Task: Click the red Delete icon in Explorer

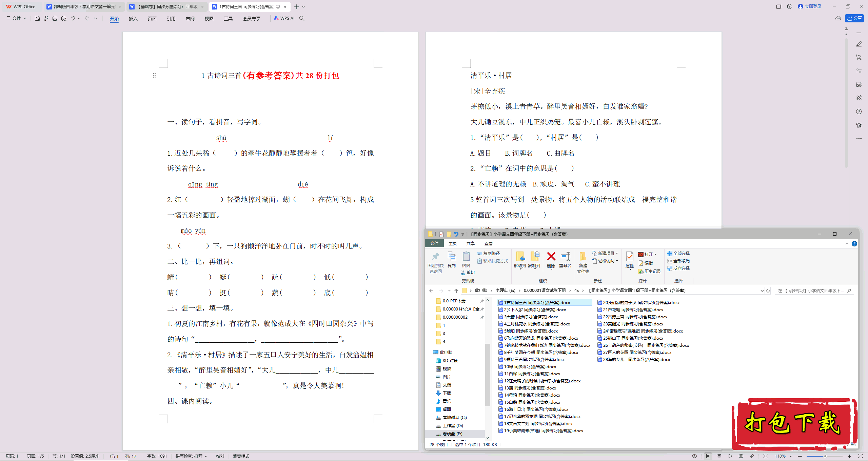Action: point(551,260)
